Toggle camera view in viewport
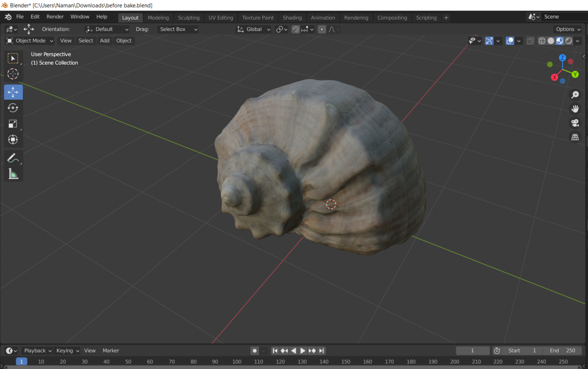Viewport: 588px width, 369px height. 575,123
